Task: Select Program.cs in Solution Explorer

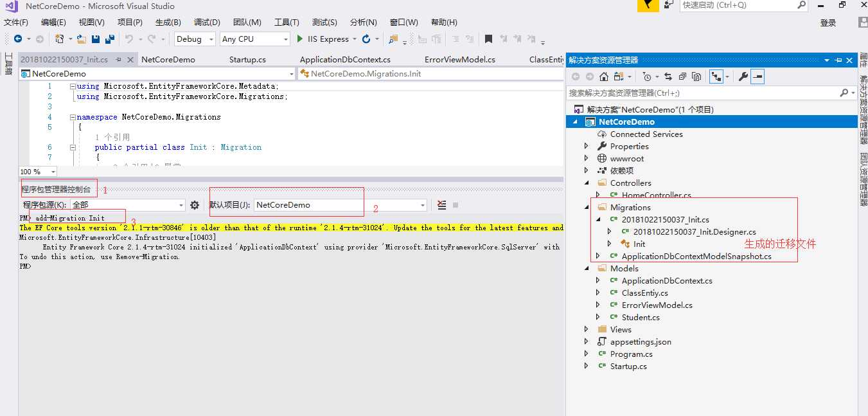Action: pyautogui.click(x=631, y=354)
